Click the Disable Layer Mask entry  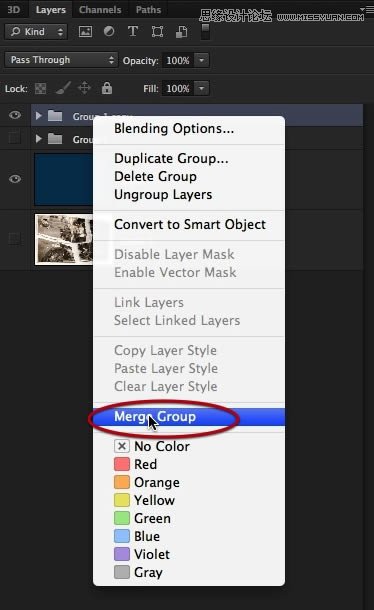(x=189, y=254)
